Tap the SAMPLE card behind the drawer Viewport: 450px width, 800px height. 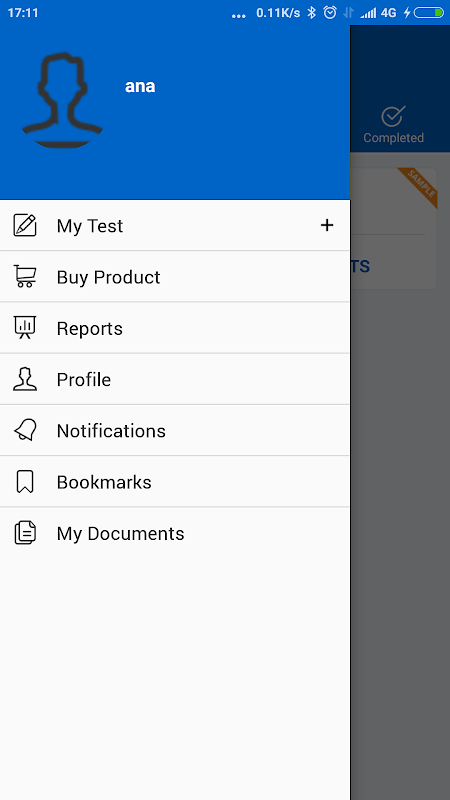coord(393,228)
